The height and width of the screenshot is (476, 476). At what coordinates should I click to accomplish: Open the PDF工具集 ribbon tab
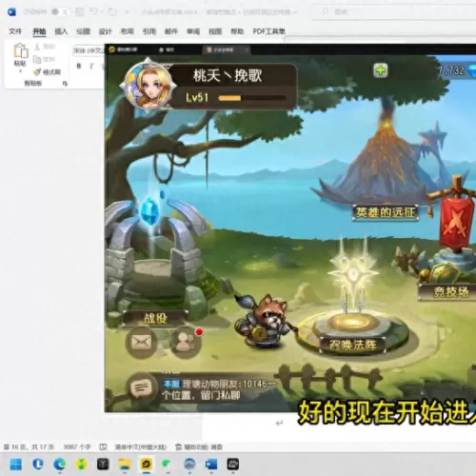pyautogui.click(x=268, y=31)
